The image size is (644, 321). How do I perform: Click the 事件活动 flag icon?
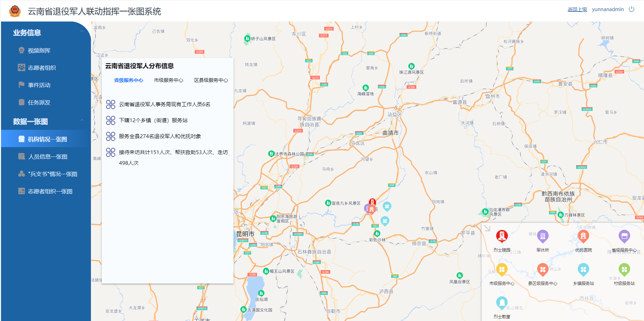22,85
